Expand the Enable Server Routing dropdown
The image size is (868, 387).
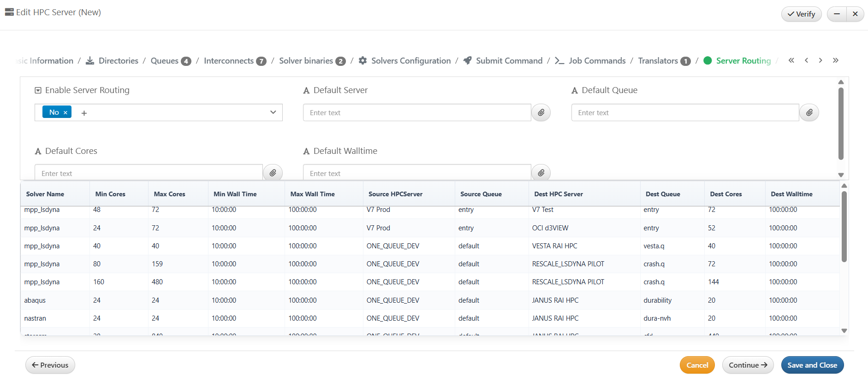273,112
